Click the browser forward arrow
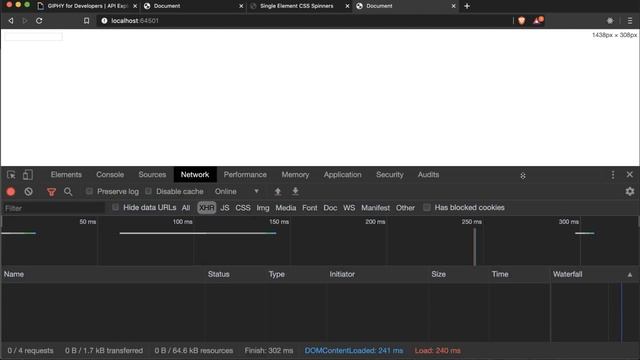 tap(25, 20)
